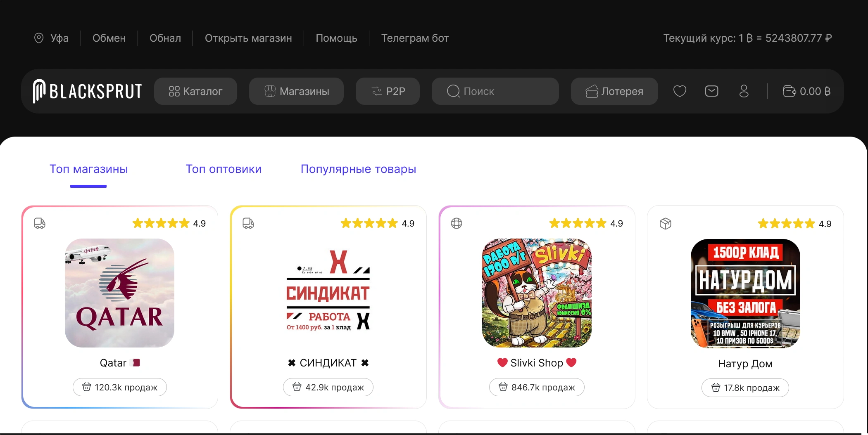Focus the Поиск search field
868x435 pixels.
pyautogui.click(x=495, y=91)
